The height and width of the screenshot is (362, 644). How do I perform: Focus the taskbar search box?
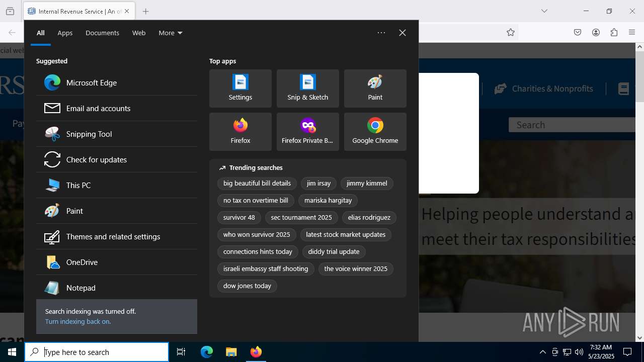click(x=97, y=352)
